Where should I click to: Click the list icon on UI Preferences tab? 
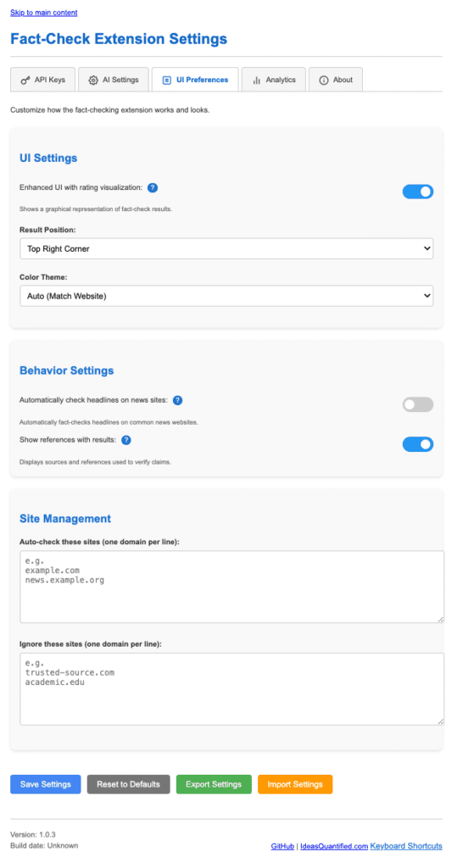pos(167,81)
